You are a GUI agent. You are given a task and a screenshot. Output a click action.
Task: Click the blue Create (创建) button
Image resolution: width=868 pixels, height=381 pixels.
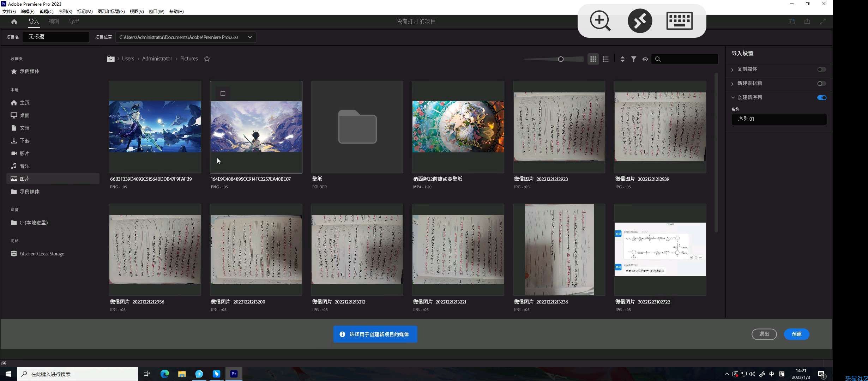point(796,334)
